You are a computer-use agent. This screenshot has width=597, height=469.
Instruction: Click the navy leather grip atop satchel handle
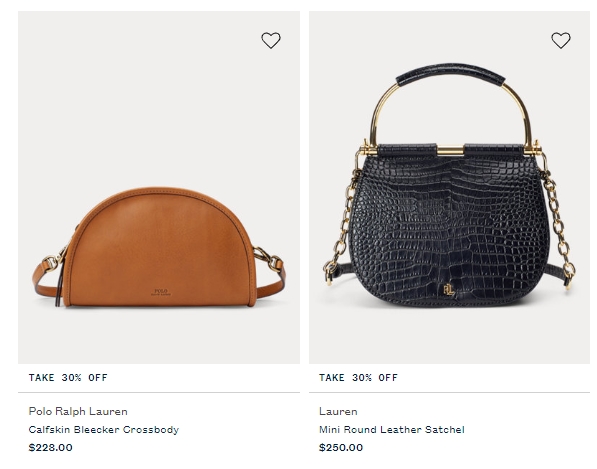pyautogui.click(x=450, y=74)
